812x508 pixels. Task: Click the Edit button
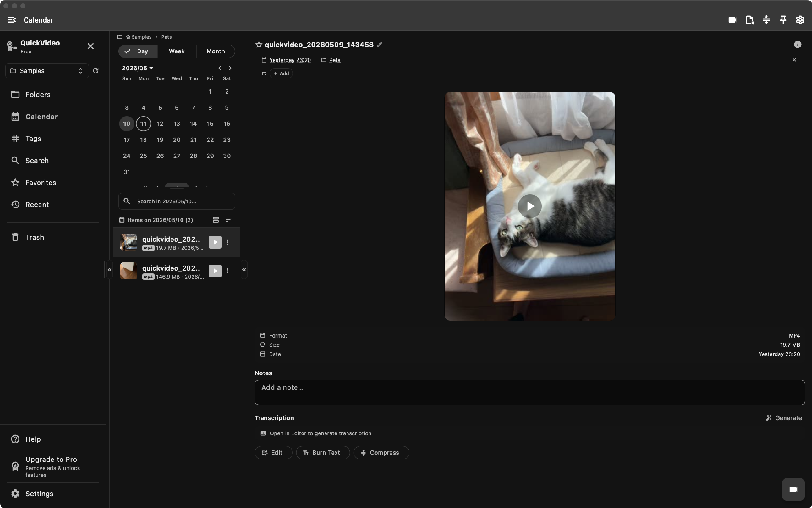273,453
